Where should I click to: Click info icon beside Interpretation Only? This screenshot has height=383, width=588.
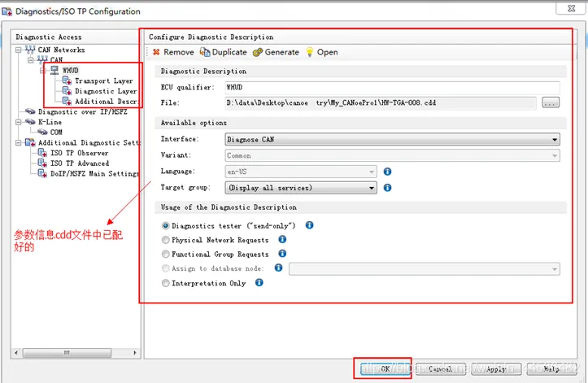pos(259,283)
